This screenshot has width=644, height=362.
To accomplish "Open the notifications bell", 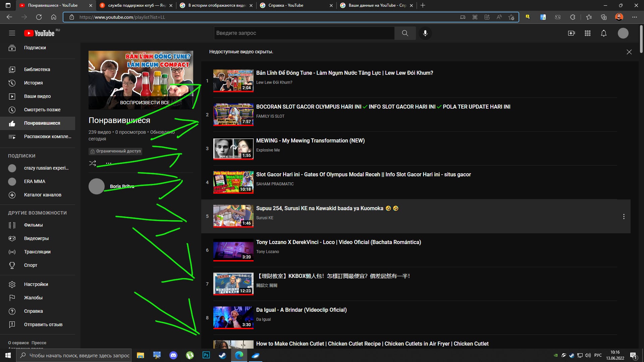I will 604,33.
